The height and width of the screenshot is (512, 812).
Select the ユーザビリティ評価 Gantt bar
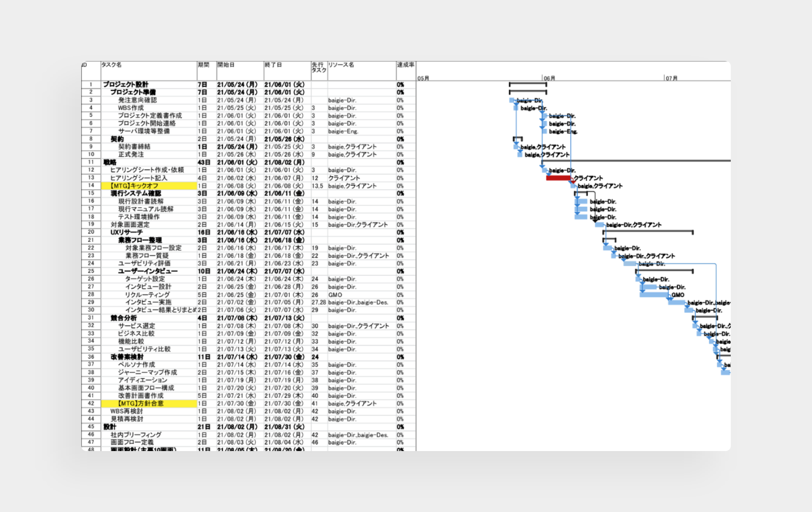click(x=630, y=264)
